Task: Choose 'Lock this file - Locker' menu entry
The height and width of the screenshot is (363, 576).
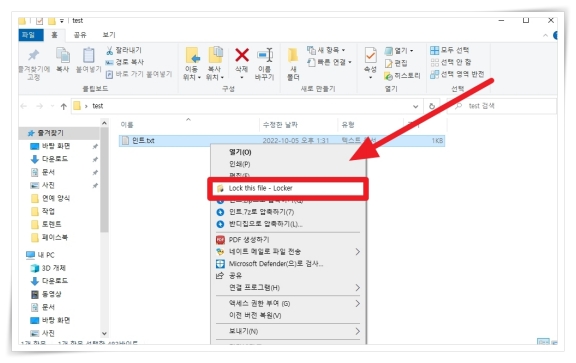Action: [x=288, y=188]
